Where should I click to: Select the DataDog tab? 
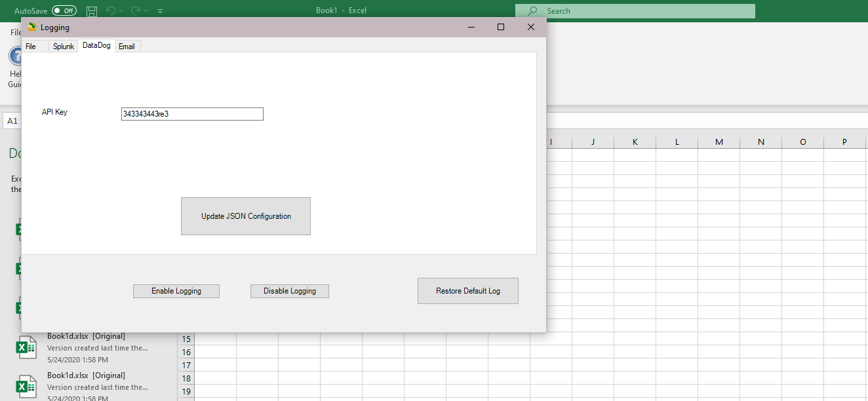pyautogui.click(x=96, y=45)
